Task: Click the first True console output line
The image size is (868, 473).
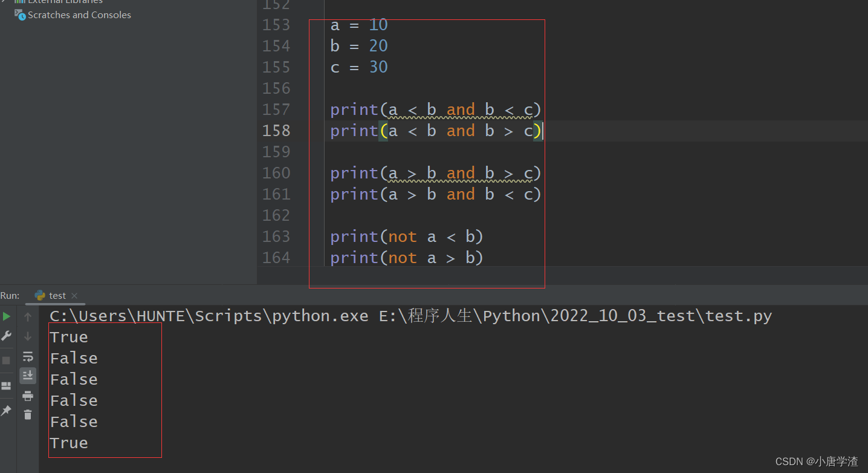Action: tap(69, 337)
